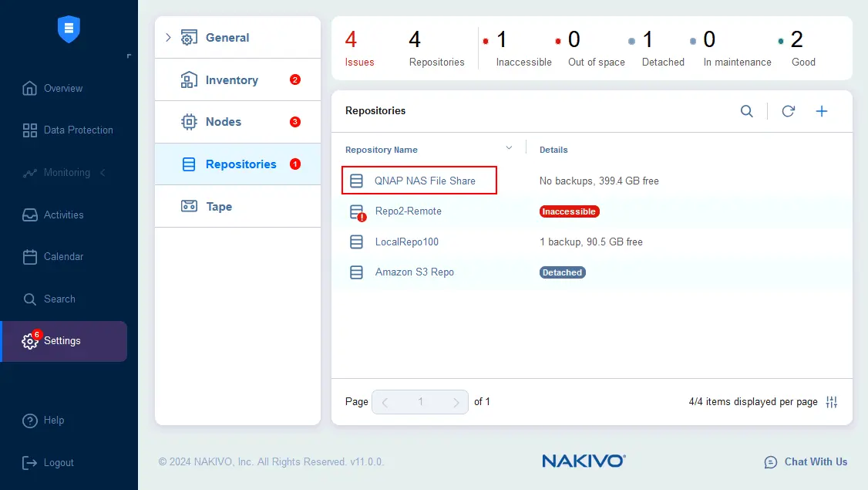The height and width of the screenshot is (490, 868).
Task: Click the NAKIVO shield logo icon
Action: 69,29
